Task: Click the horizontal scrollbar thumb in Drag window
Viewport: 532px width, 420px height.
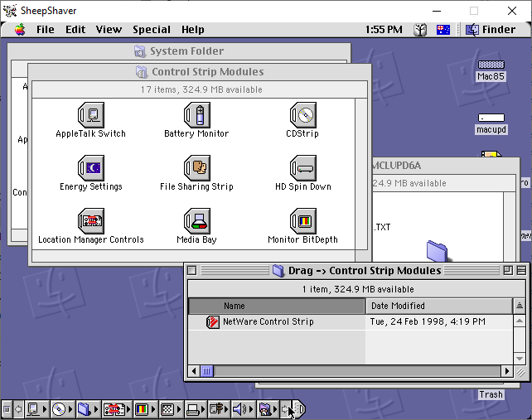Action: (206, 371)
